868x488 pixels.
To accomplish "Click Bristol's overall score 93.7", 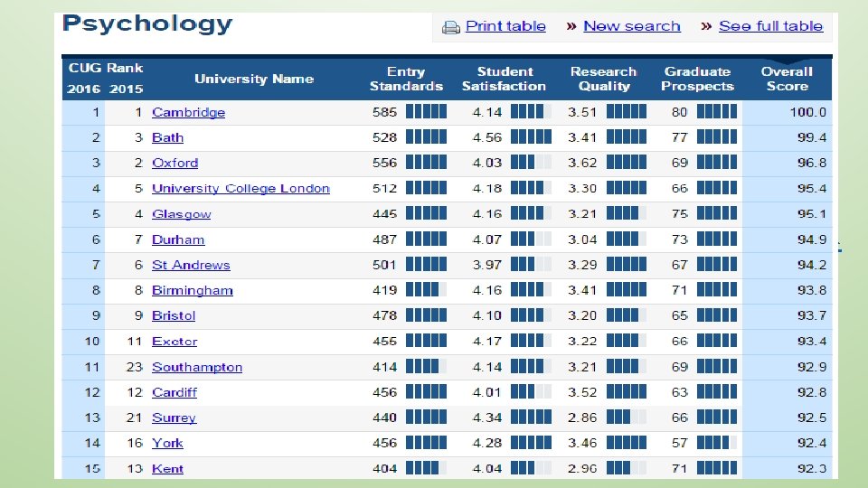I will coord(812,316).
